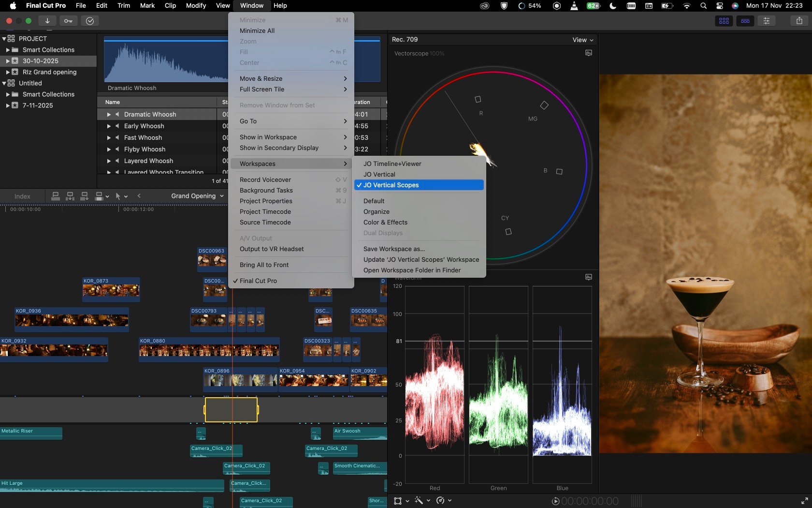The image size is (812, 508).
Task: Open the overwrite edit options arrow
Action: coord(107,196)
